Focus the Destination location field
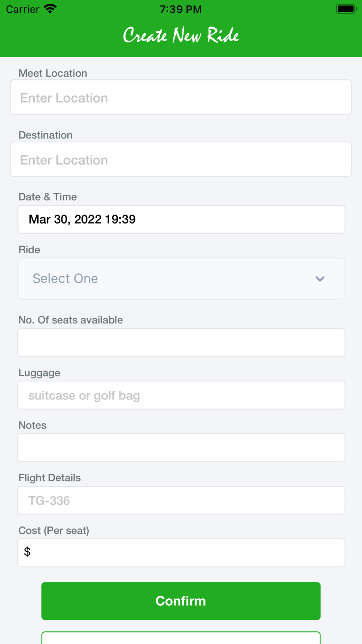Viewport: 362px width, 644px height. [181, 159]
